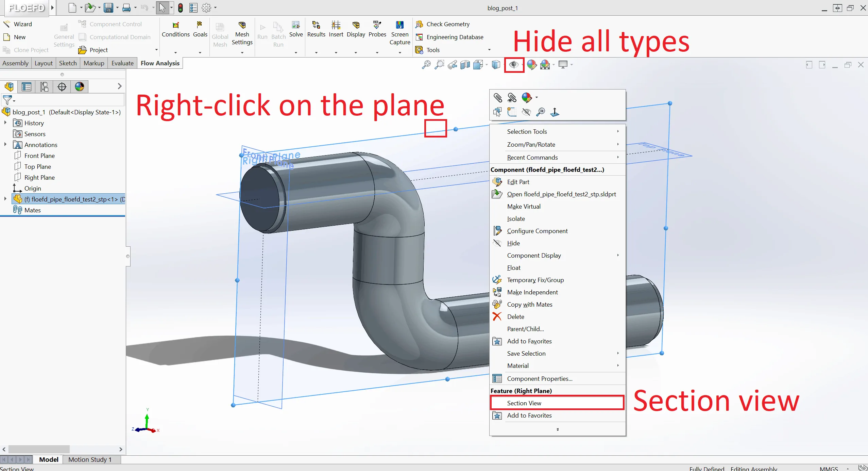The image size is (868, 471).
Task: Click Delete in the context menu
Action: (x=557, y=317)
